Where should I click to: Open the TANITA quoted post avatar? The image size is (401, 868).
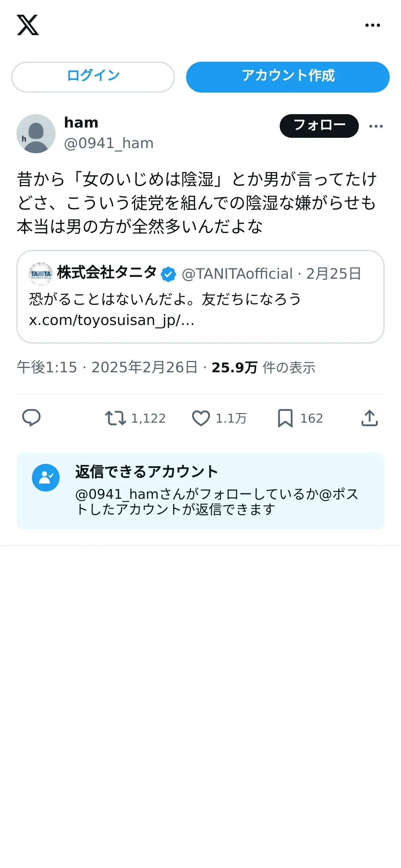[40, 274]
